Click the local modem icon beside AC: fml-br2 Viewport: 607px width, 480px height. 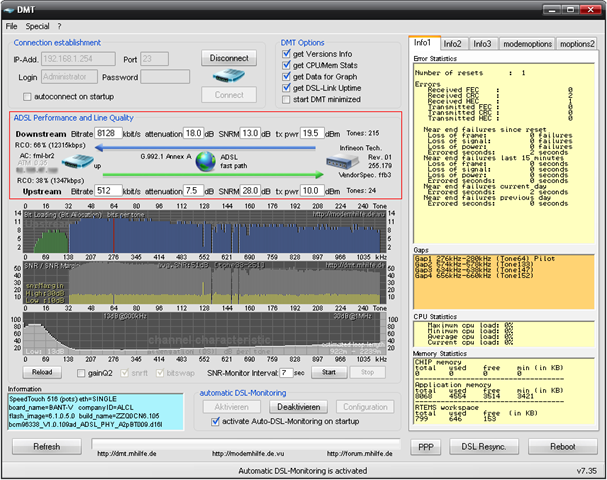click(x=77, y=161)
